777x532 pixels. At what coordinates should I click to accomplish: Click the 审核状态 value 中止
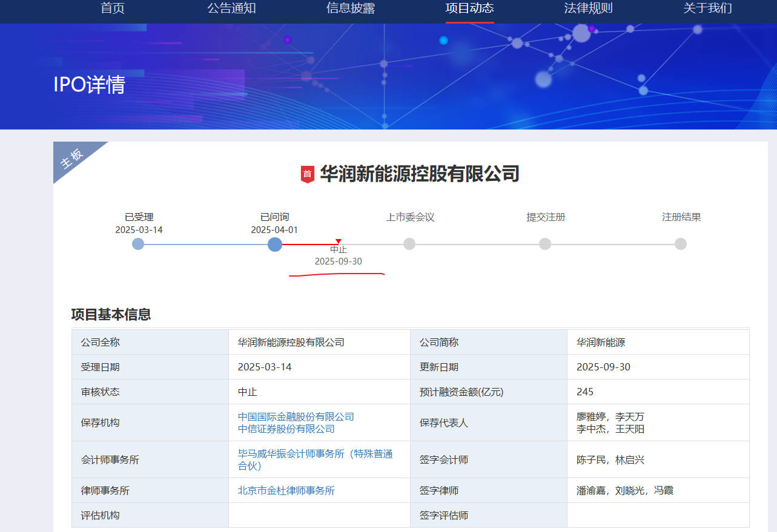pyautogui.click(x=248, y=392)
